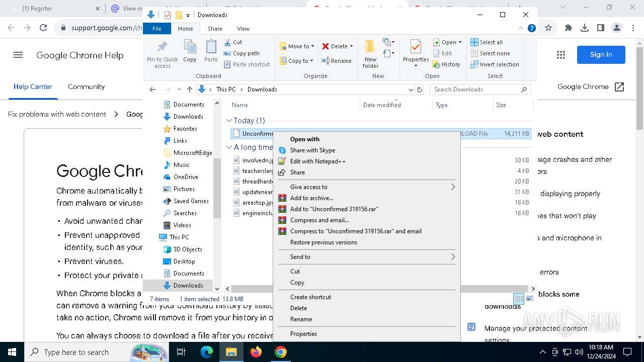Bookmark this page star icon
The image size is (644, 362).
click(548, 28)
